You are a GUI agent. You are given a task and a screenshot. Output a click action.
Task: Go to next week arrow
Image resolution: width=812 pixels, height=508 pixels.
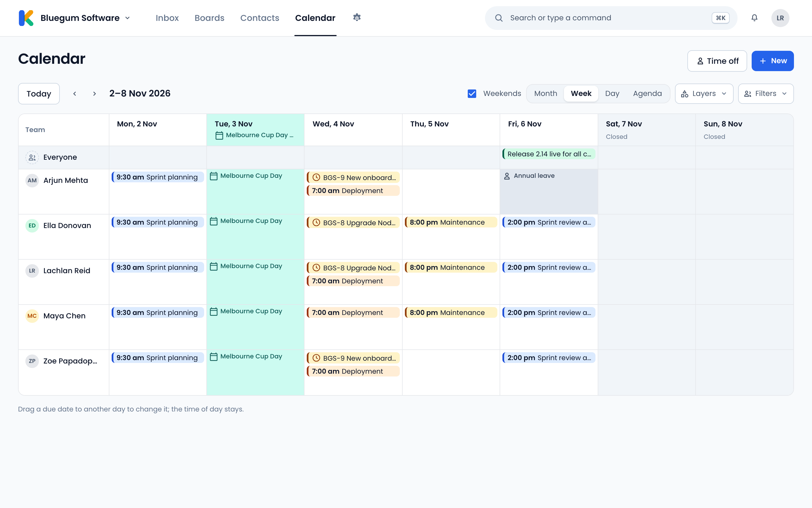pos(94,94)
